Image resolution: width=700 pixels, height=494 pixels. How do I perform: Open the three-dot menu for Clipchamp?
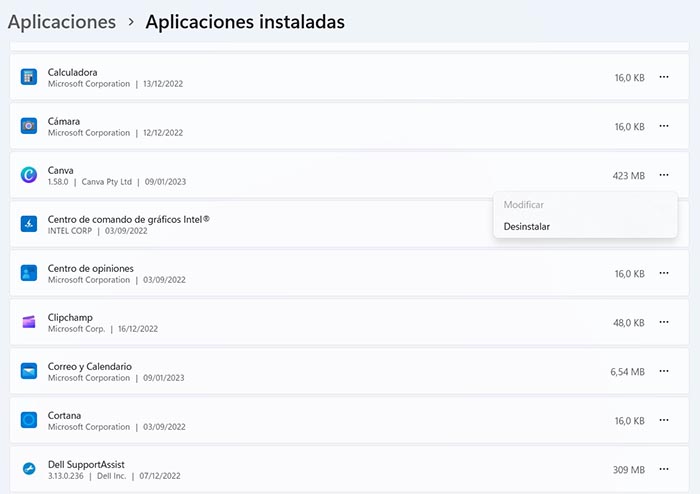[x=664, y=322]
